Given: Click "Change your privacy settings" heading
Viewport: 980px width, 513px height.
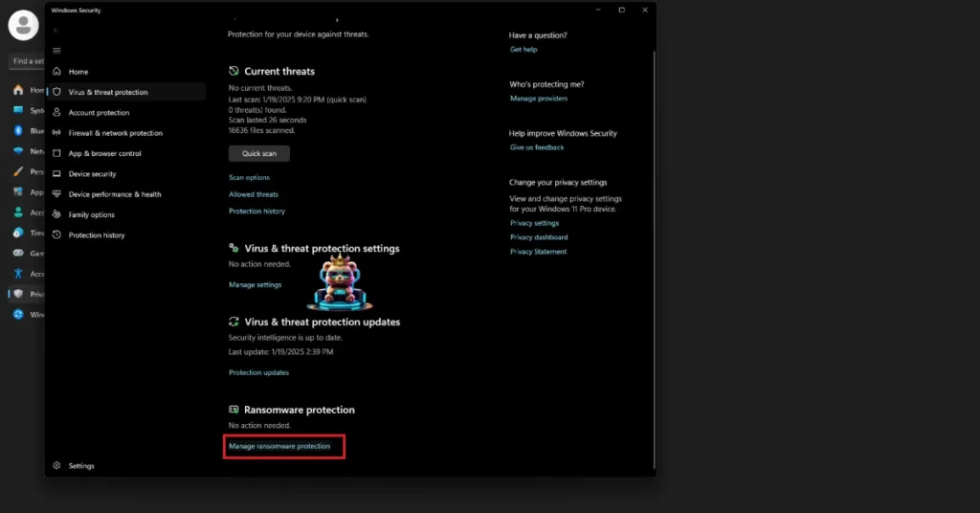Looking at the screenshot, I should tap(558, 183).
